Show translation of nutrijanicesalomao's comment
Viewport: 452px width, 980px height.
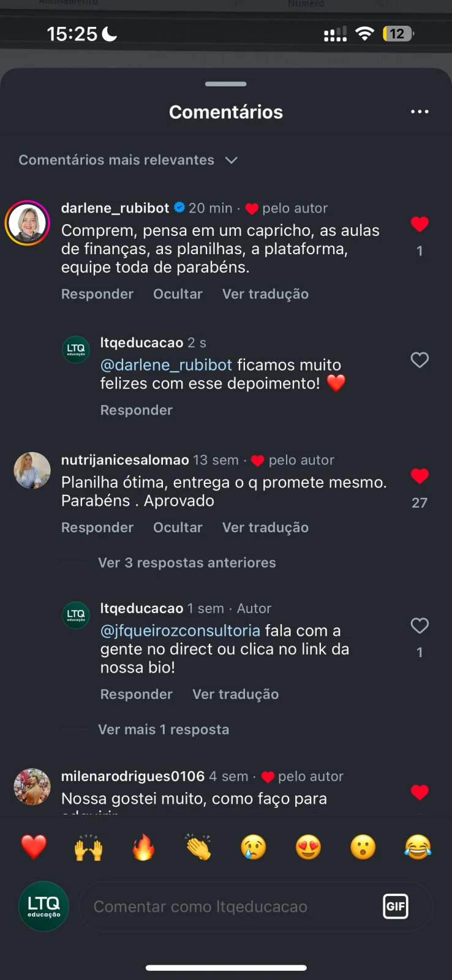265,527
